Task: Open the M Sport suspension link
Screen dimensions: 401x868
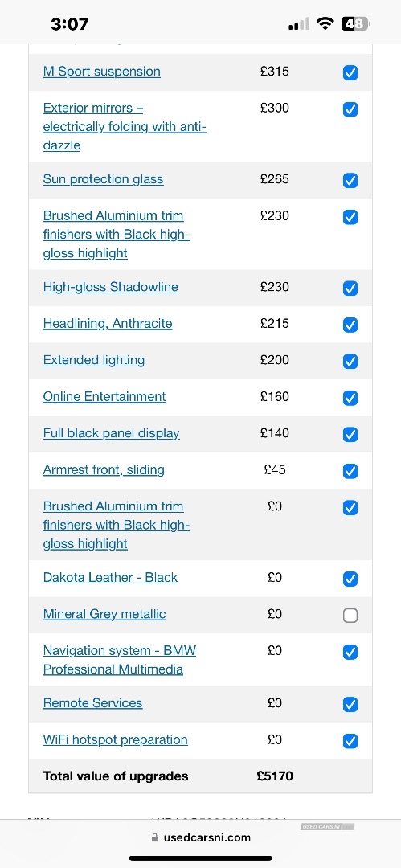Action: [102, 72]
